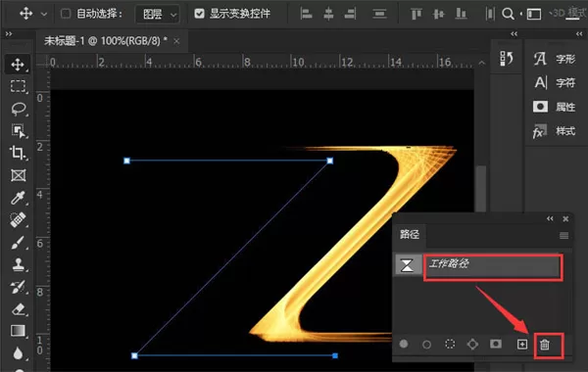Pick the Eyedropper tool
588x372 pixels.
pyautogui.click(x=18, y=198)
